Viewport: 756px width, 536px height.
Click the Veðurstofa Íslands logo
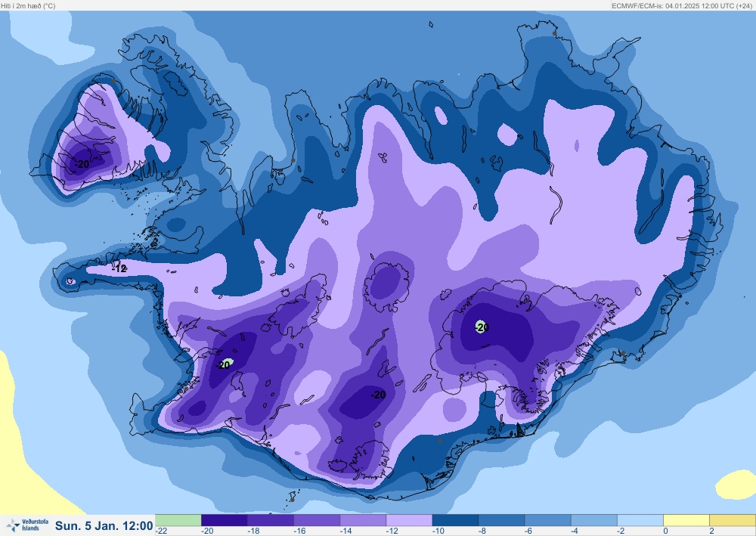click(27, 525)
